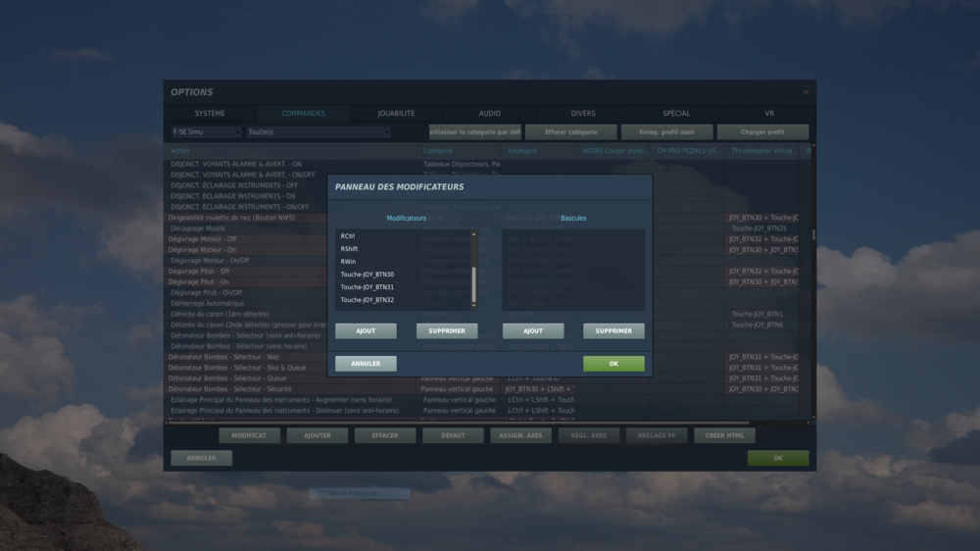Image resolution: width=980 pixels, height=551 pixels.
Task: Open the DIVERS tab
Action: pyautogui.click(x=583, y=113)
